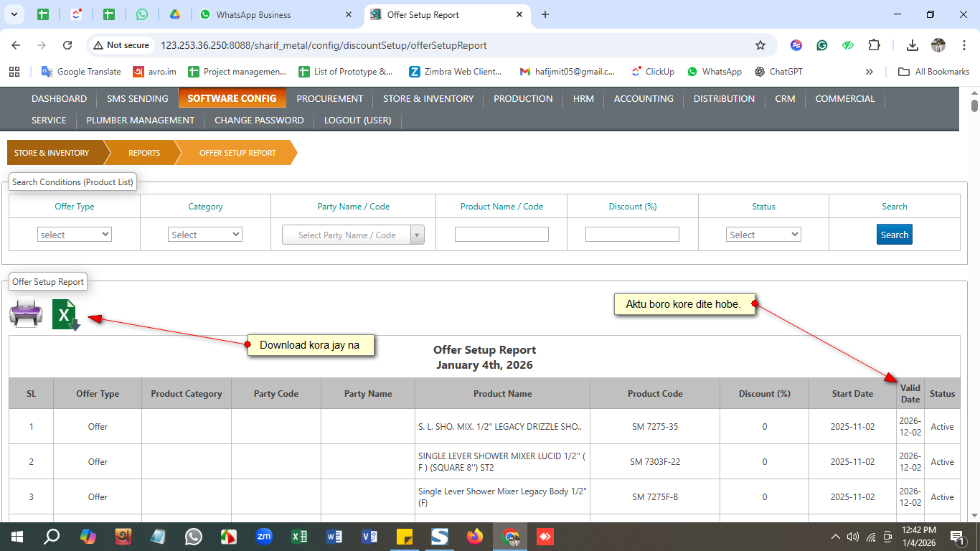The image size is (980, 551).
Task: Close the WhatsApp Business tab
Action: pos(348,14)
